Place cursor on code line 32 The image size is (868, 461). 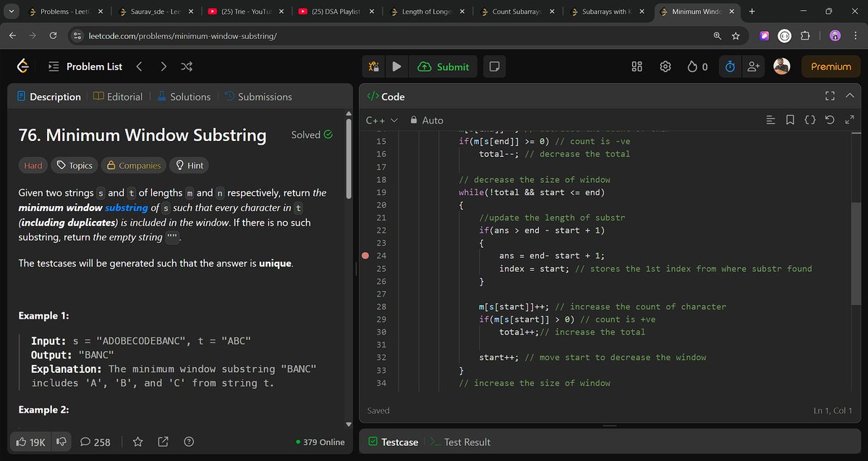593,358
